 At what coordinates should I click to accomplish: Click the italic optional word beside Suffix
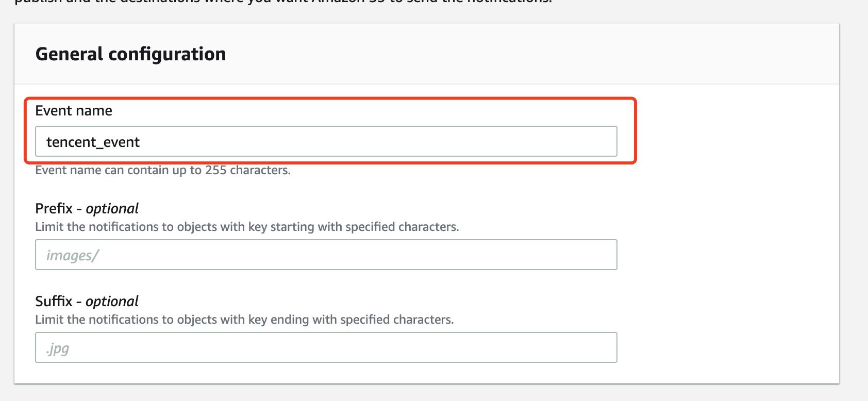coord(112,302)
